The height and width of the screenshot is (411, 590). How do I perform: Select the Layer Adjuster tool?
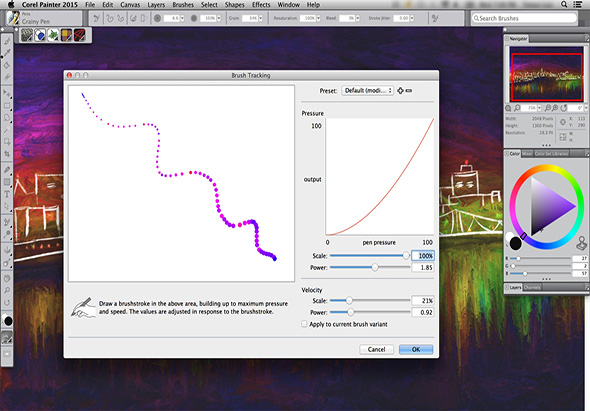pyautogui.click(x=7, y=93)
